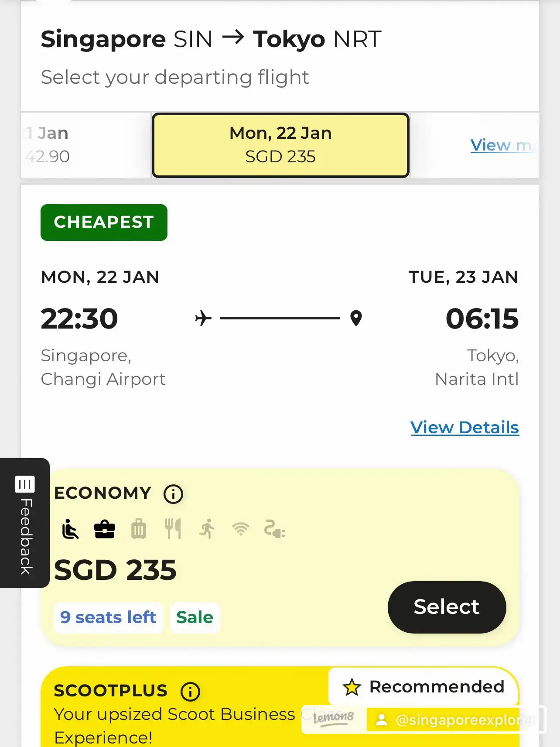Open the Economy fare info tooltip

173,493
